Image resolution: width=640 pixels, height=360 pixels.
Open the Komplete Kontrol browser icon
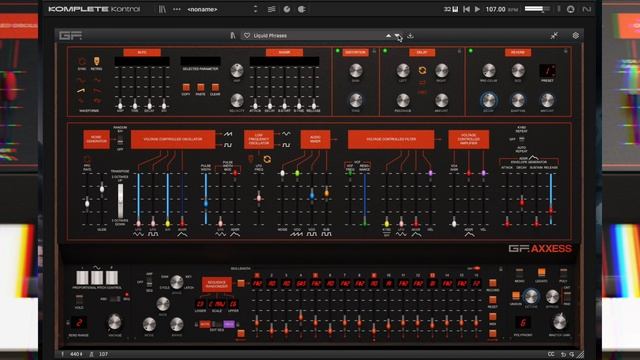(x=162, y=9)
